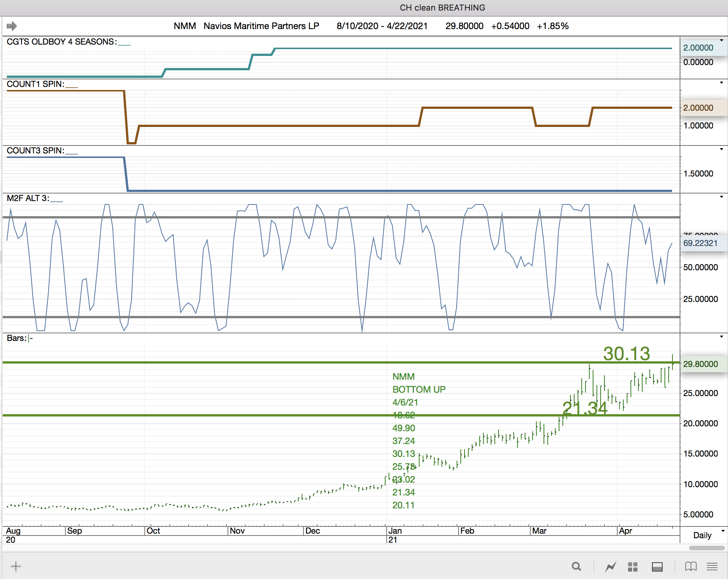Image resolution: width=728 pixels, height=579 pixels.
Task: Click the CGTS OLDBOY 4 SEASONS label
Action: pos(62,42)
